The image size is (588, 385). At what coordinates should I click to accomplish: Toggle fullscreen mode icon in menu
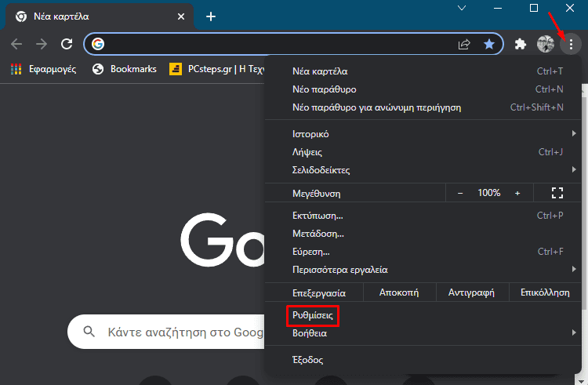click(x=557, y=193)
